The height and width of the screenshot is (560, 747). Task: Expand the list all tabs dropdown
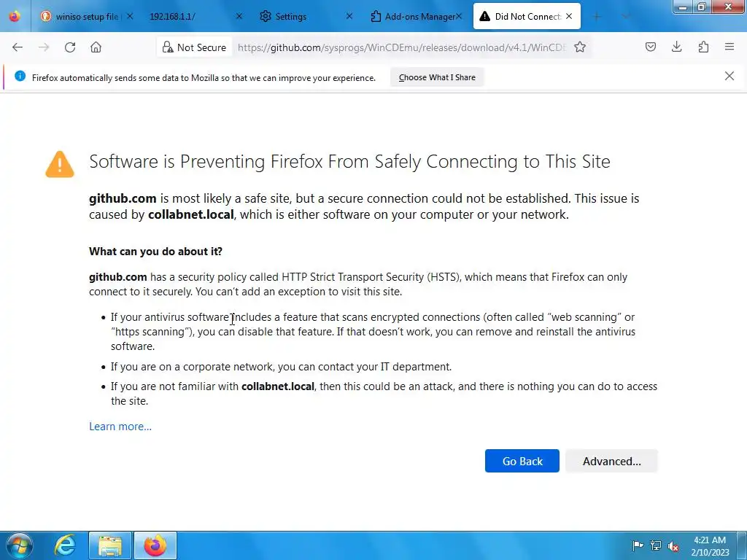[x=625, y=17]
